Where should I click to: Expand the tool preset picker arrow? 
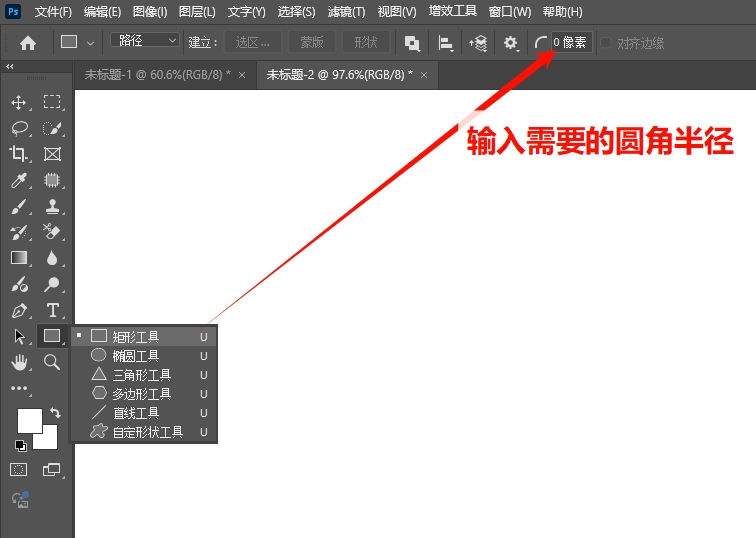click(x=90, y=43)
